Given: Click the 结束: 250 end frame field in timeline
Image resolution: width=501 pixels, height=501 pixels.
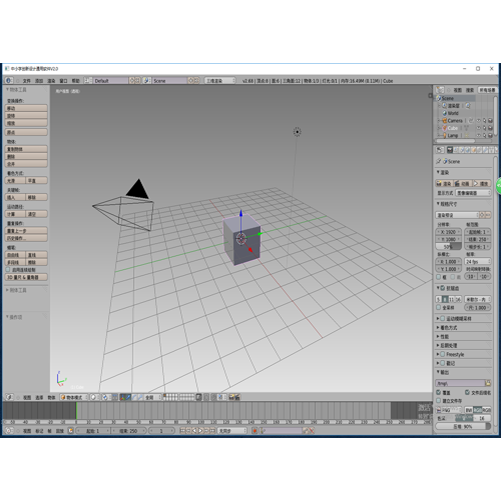Looking at the screenshot, I should [x=128, y=431].
